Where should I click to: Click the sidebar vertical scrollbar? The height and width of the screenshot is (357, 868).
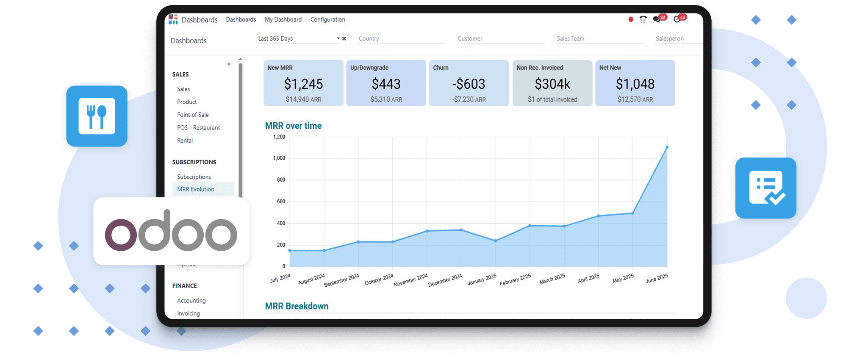(241, 127)
